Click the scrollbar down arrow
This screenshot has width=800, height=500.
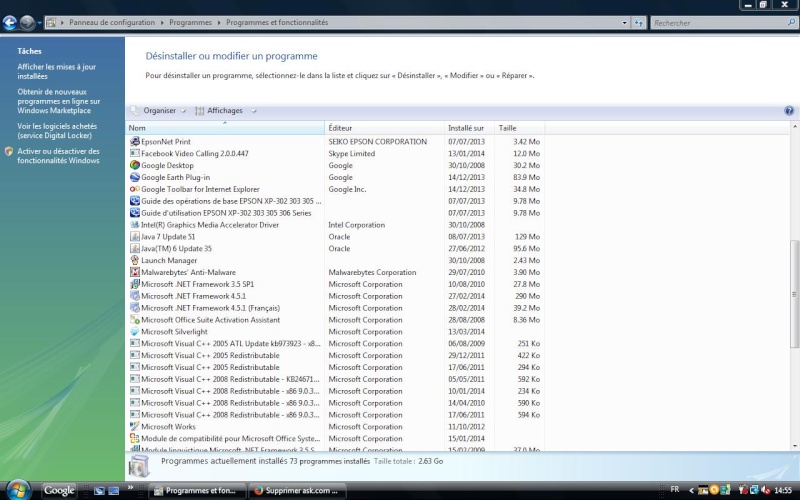click(794, 446)
